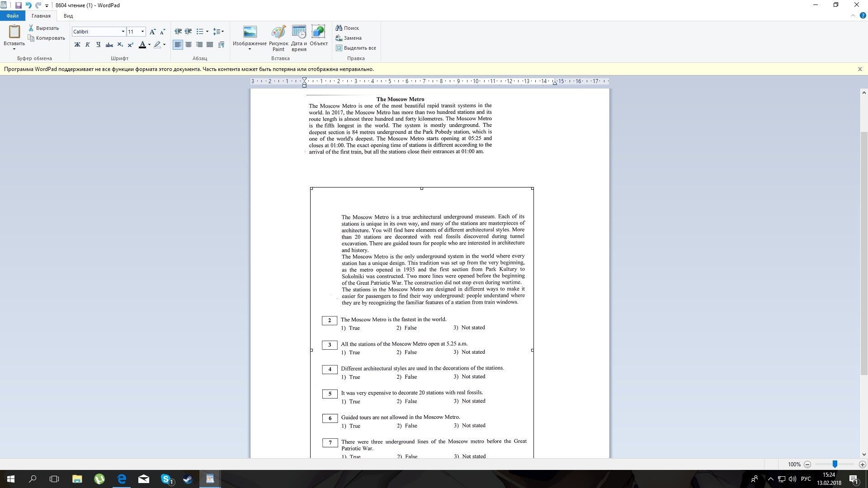Click Поиск to find text
This screenshot has height=488, width=868.
pyautogui.click(x=347, y=28)
